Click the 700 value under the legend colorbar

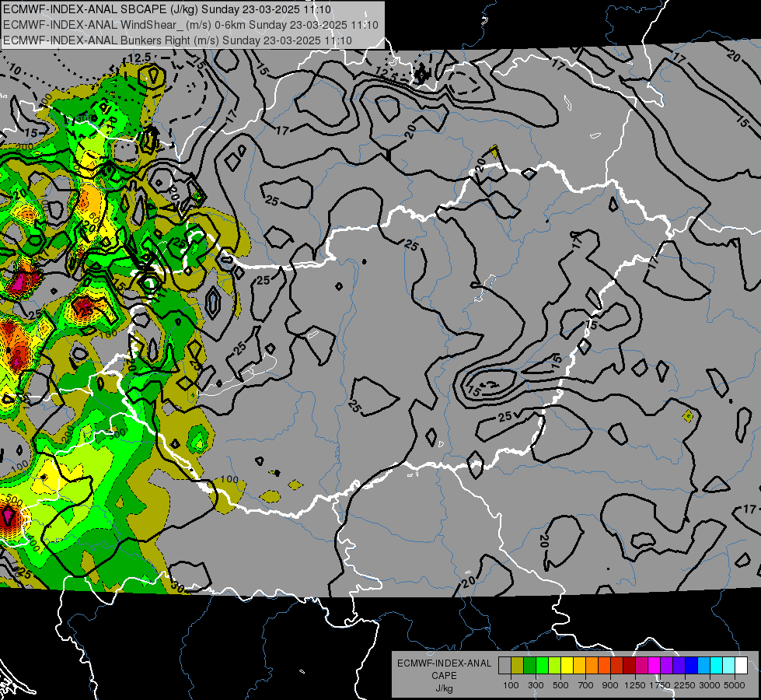(586, 685)
